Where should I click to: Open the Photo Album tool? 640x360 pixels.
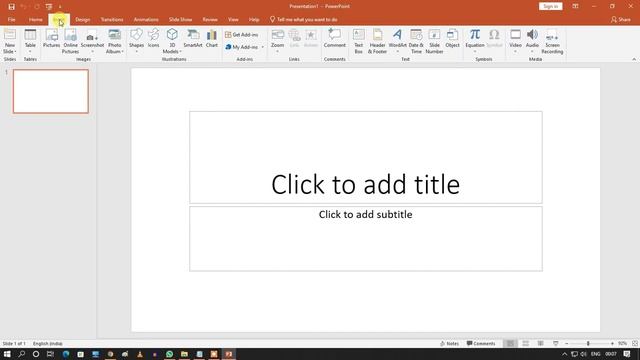tap(114, 41)
